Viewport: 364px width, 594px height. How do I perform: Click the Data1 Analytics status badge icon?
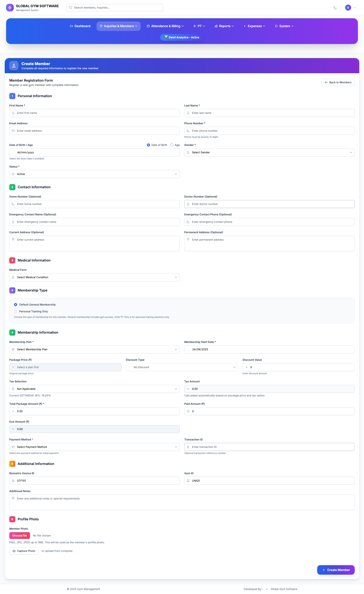166,37
